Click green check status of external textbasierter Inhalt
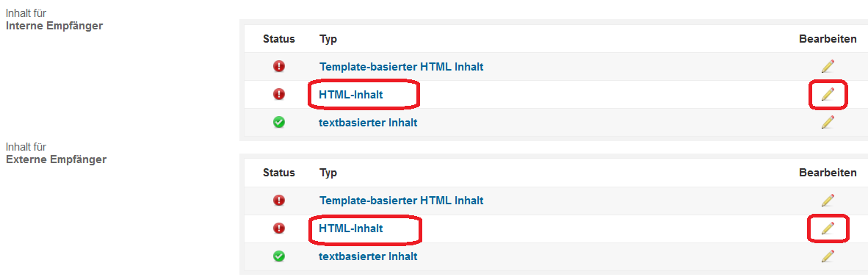 tap(279, 256)
